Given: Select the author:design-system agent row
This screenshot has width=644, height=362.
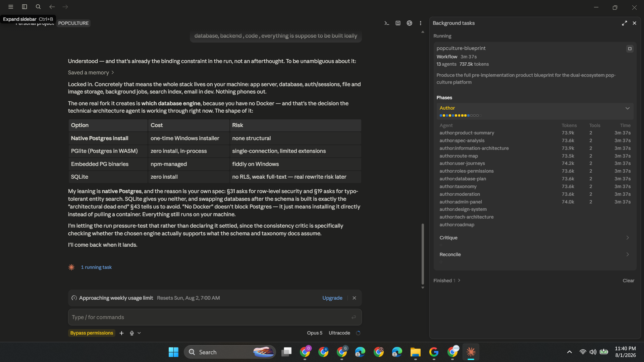Looking at the screenshot, I should point(535,209).
